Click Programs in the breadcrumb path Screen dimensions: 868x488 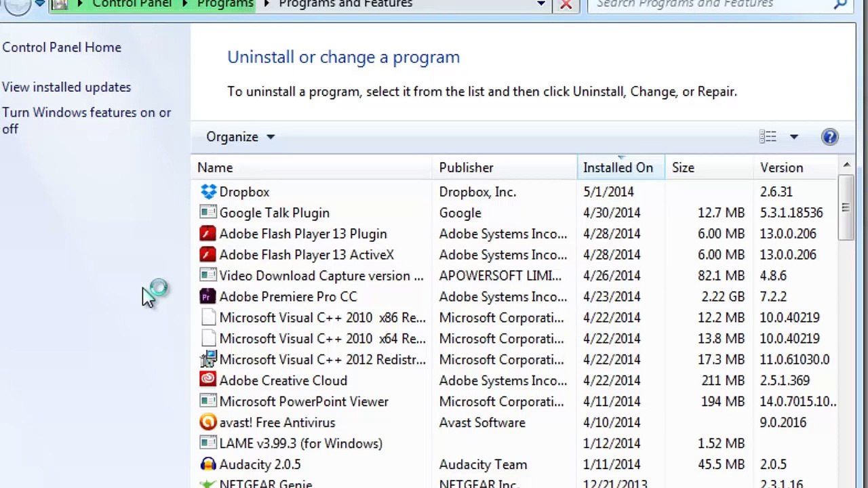coord(225,4)
